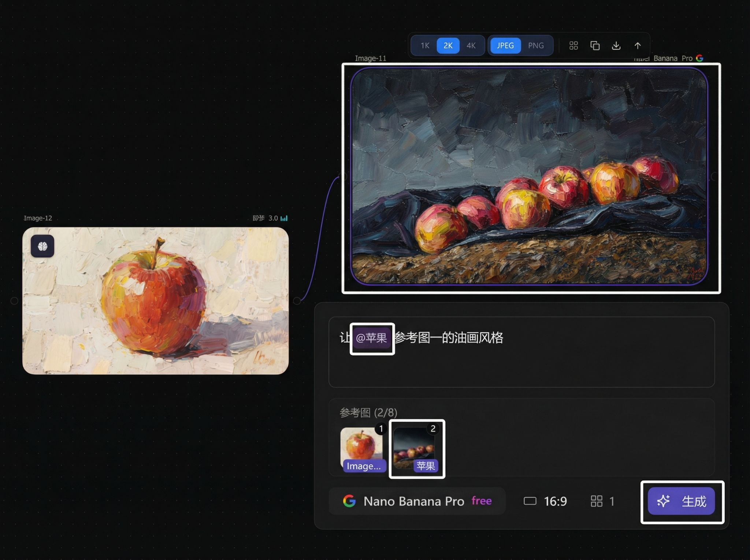Image resolution: width=750 pixels, height=560 pixels.
Task: Switch output resolution to 2K
Action: pyautogui.click(x=448, y=45)
